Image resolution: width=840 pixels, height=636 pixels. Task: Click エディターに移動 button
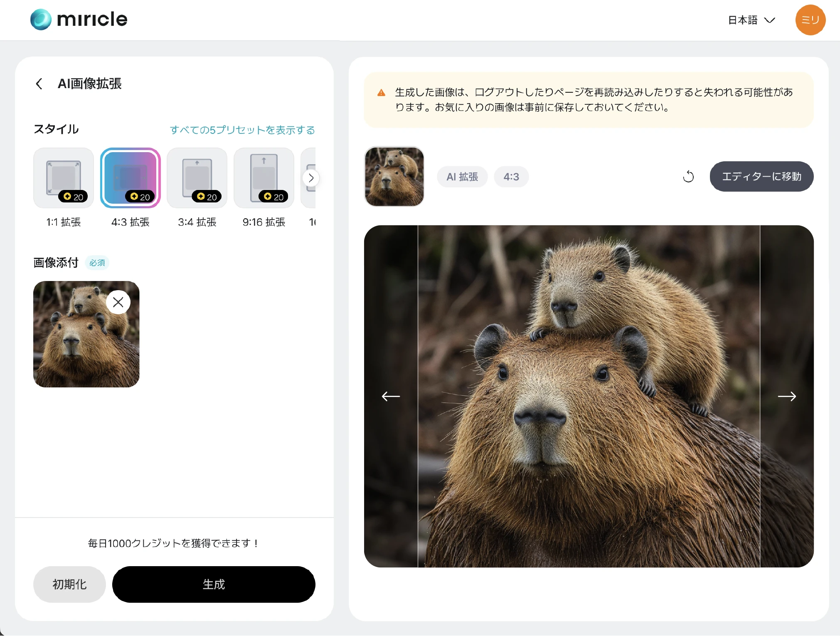761,177
